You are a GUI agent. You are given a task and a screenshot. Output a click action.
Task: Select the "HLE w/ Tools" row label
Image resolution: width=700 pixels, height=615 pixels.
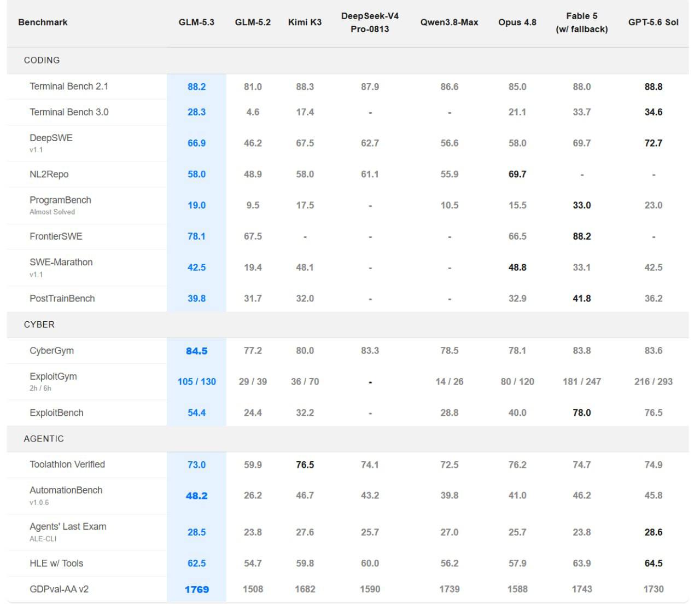tap(56, 564)
